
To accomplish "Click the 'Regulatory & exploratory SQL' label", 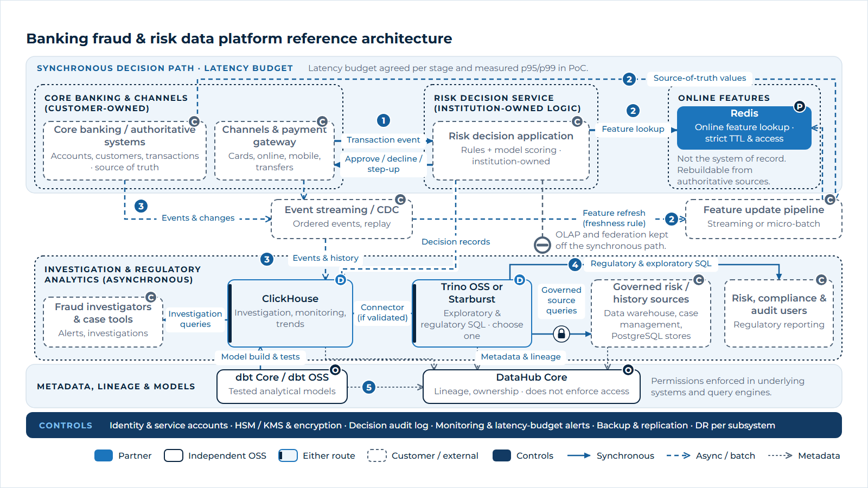I will click(651, 264).
